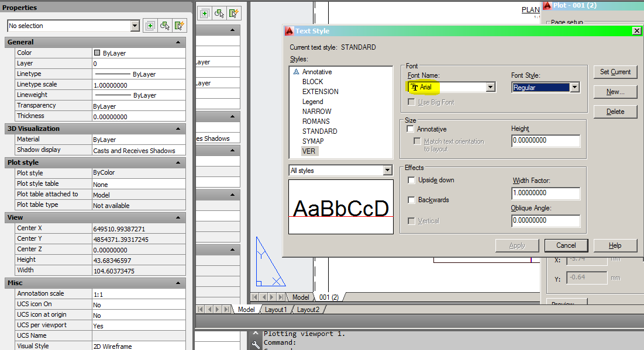Image resolution: width=644 pixels, height=350 pixels.
Task: Click the wrench icon beside command line
Action: (256, 344)
